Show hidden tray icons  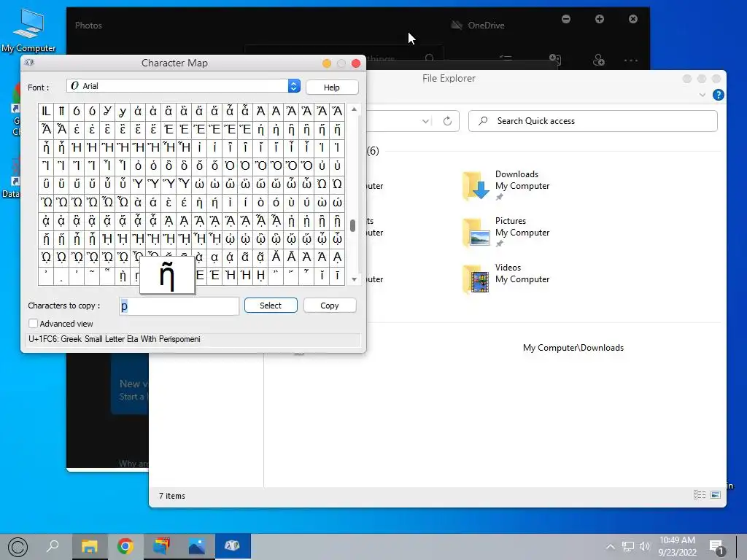pos(611,547)
